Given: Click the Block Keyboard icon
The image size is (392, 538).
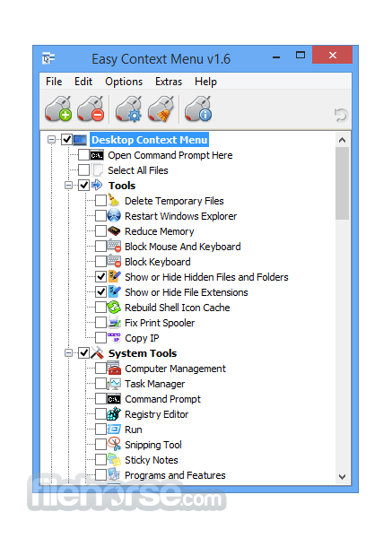Looking at the screenshot, I should (x=114, y=261).
